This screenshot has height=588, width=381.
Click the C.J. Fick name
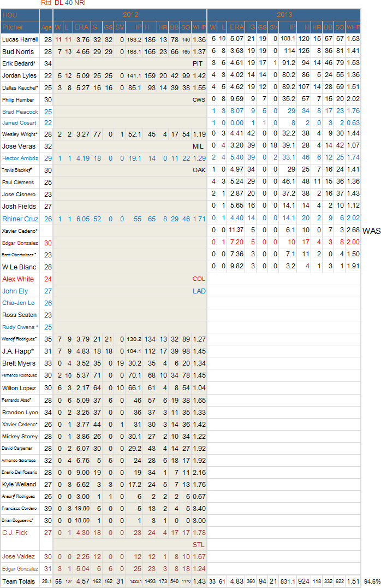(15, 532)
